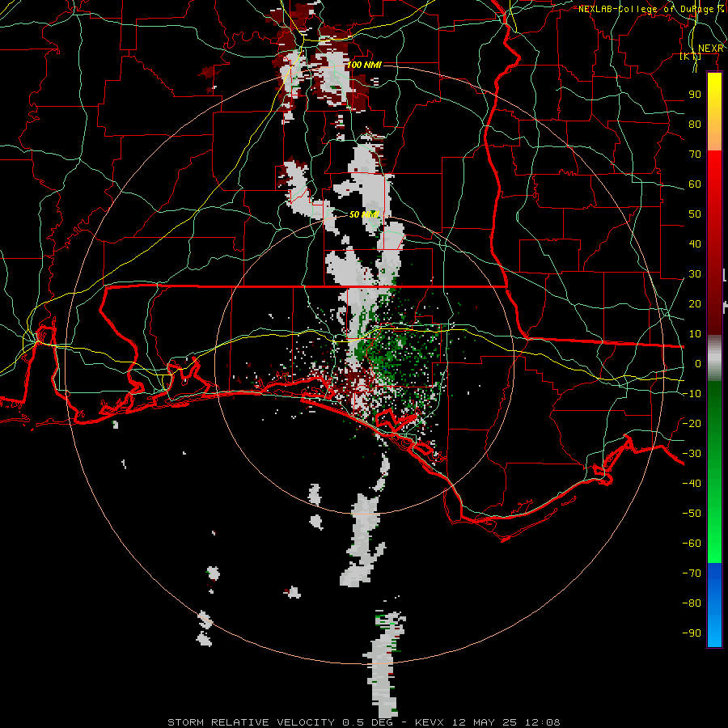Click the -20 value on the velocity scale

tap(692, 424)
